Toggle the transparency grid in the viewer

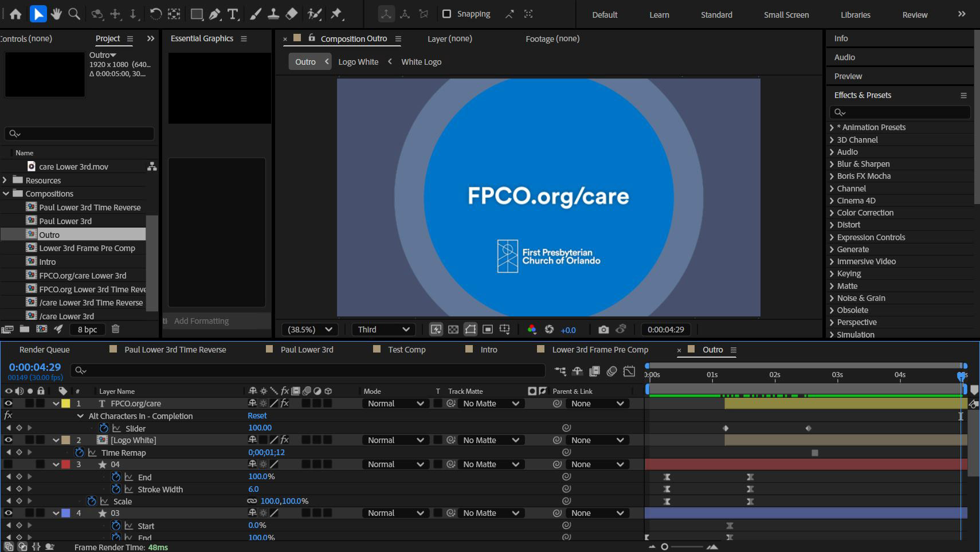click(453, 330)
